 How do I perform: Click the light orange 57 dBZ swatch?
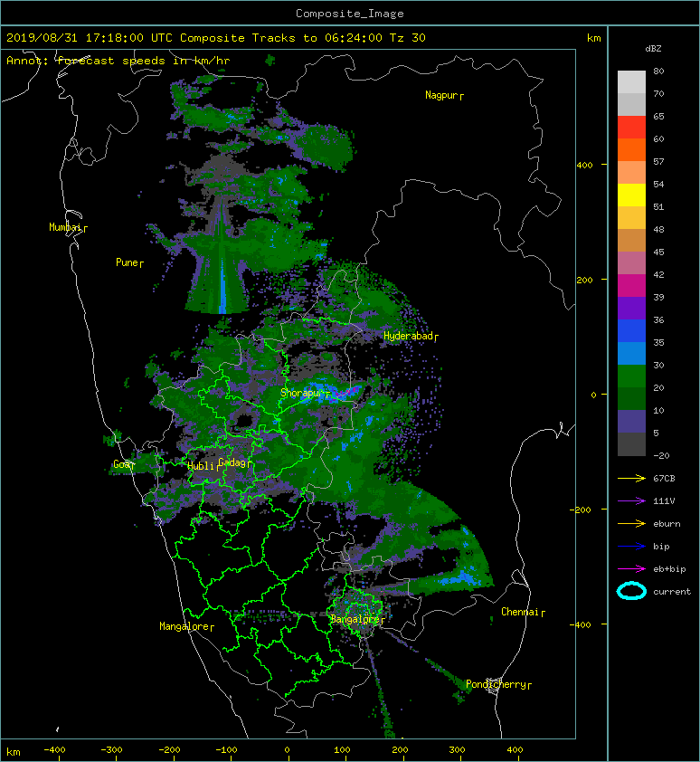631,173
